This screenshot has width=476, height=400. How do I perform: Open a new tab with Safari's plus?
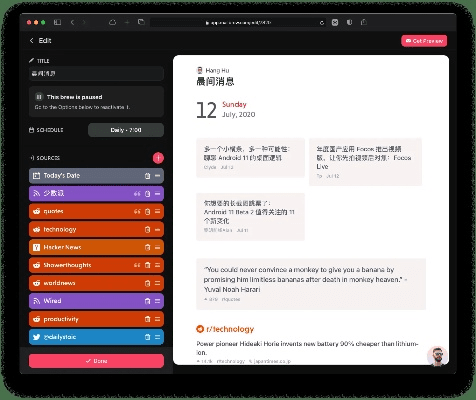(127, 22)
